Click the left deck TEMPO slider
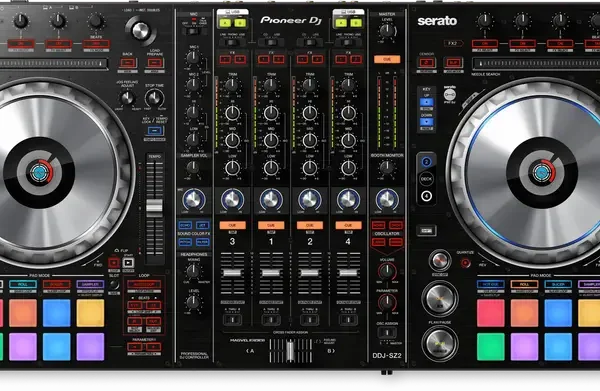The width and height of the screenshot is (600, 391). click(x=155, y=206)
